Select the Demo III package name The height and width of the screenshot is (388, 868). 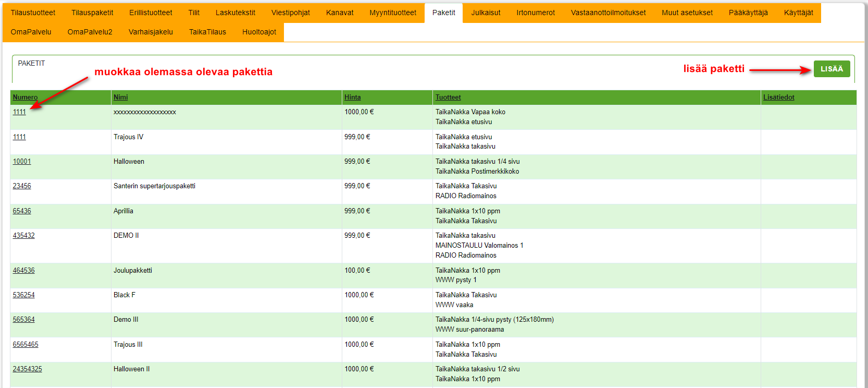126,320
